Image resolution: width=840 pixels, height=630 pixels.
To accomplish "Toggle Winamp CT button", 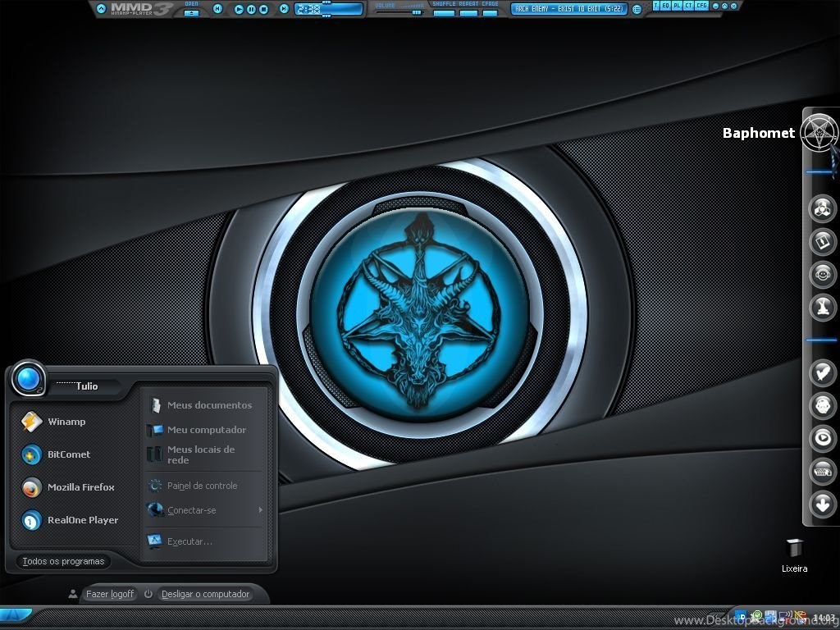I will (688, 6).
